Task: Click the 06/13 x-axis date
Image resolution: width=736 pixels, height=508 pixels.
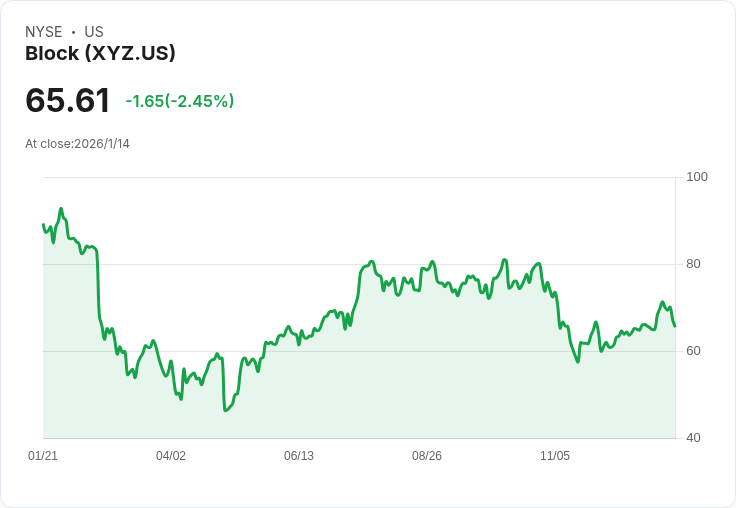Action: (299, 456)
